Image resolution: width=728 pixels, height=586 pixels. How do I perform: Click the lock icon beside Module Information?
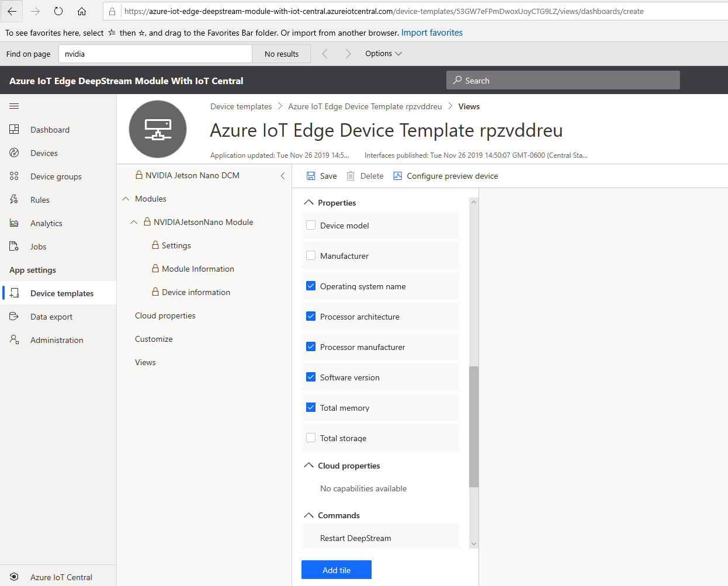tap(155, 269)
